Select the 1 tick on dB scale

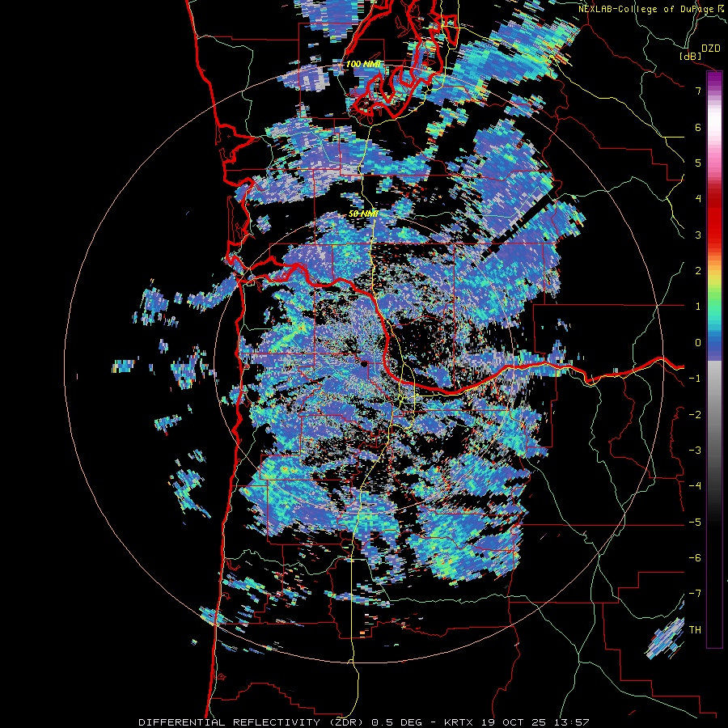tap(698, 307)
